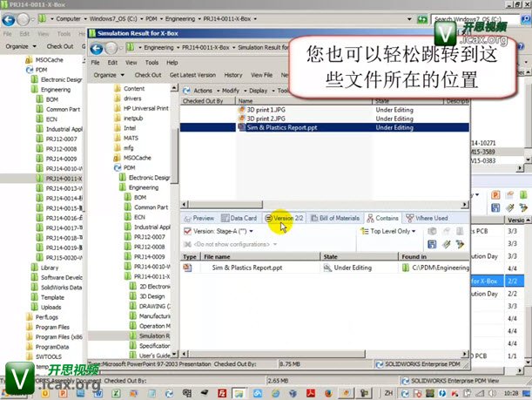532x400 pixels.
Task: Click the orange PowerPoint icon in back window toolbar
Action: tap(495, 194)
